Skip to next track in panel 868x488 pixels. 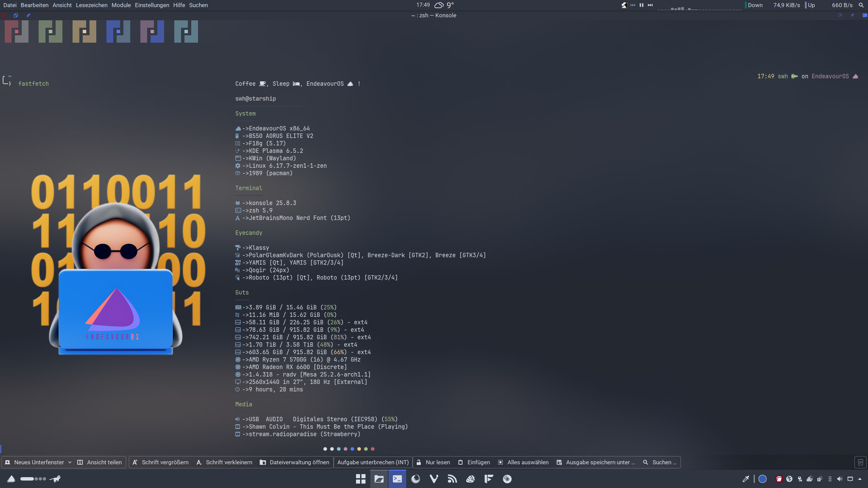click(x=650, y=5)
